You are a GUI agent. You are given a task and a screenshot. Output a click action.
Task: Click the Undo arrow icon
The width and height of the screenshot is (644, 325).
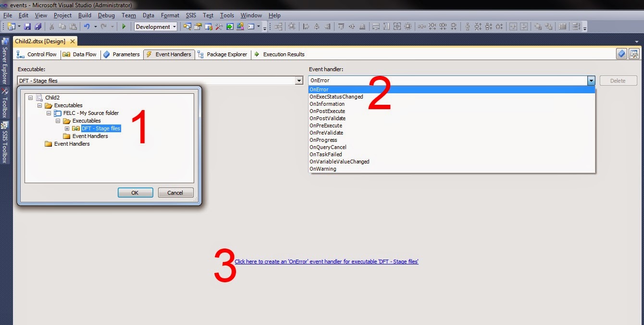pos(87,26)
